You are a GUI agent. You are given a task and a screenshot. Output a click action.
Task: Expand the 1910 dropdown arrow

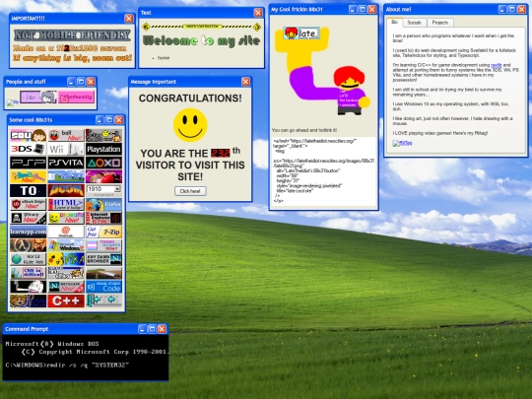point(117,188)
